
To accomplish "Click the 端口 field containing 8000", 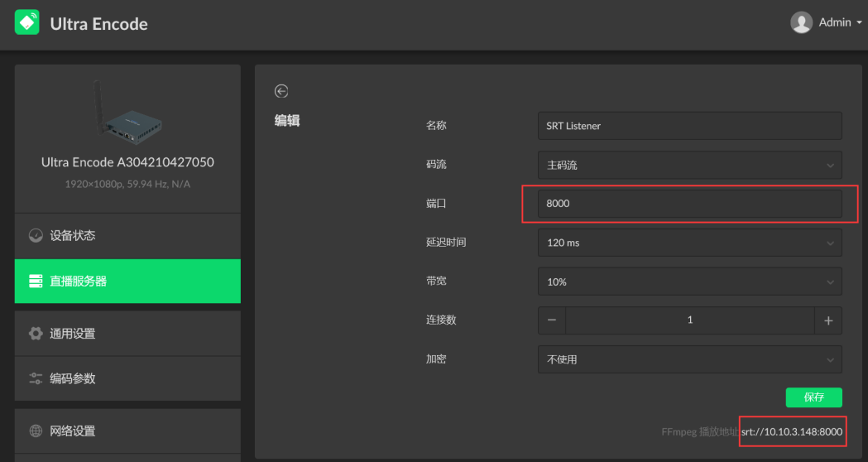I will point(690,204).
